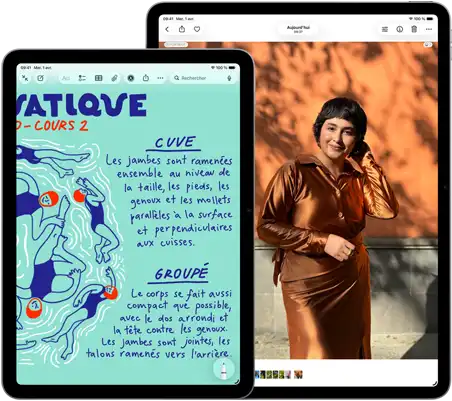This screenshot has width=452, height=401.
Task: Insert a checklist using the checklist icon
Action: pyautogui.click(x=82, y=78)
